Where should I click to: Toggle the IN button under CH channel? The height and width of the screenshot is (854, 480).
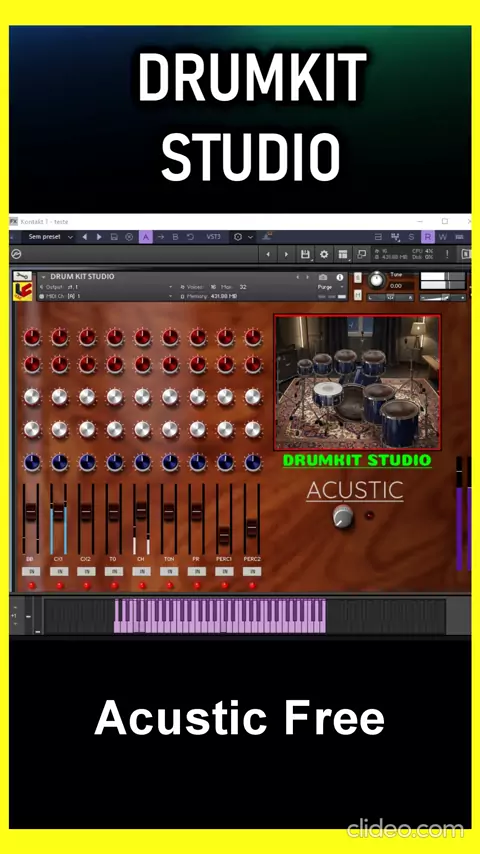[141, 571]
